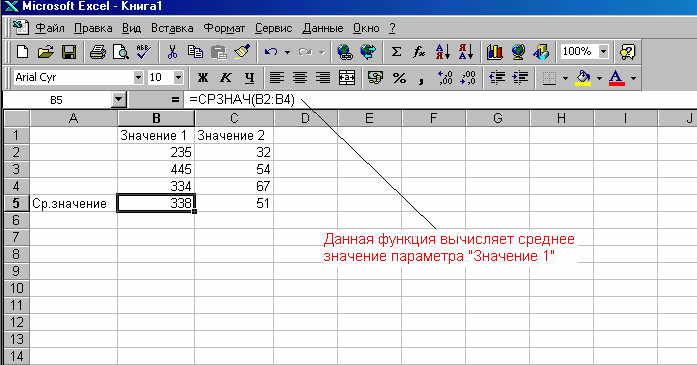This screenshot has height=365, width=697.
Task: Open Name Box dropdown arrow
Action: pyautogui.click(x=119, y=100)
